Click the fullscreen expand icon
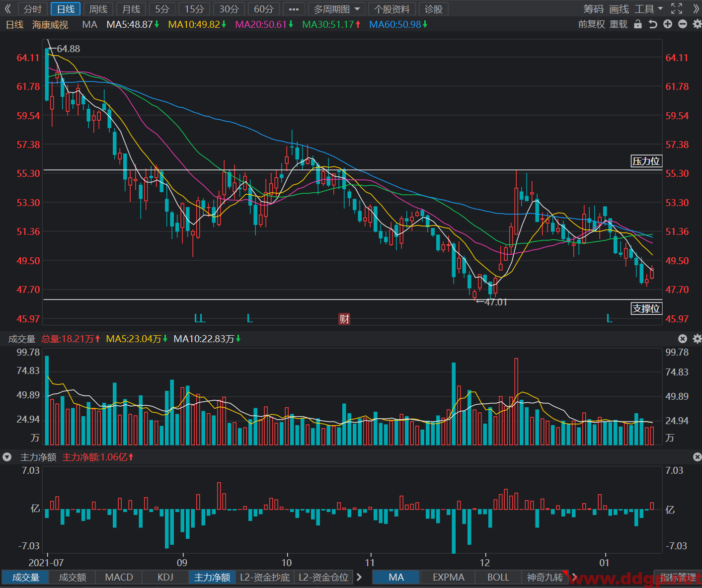The image size is (702, 588). click(x=677, y=8)
